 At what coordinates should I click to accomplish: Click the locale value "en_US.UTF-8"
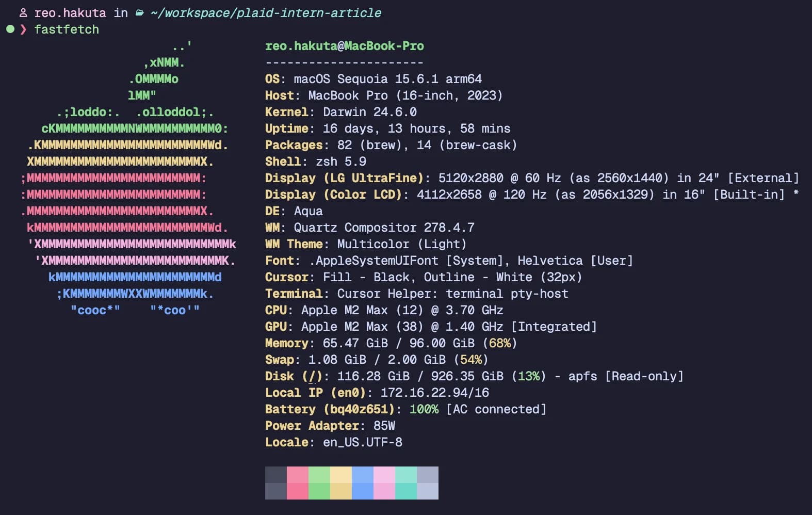(363, 442)
